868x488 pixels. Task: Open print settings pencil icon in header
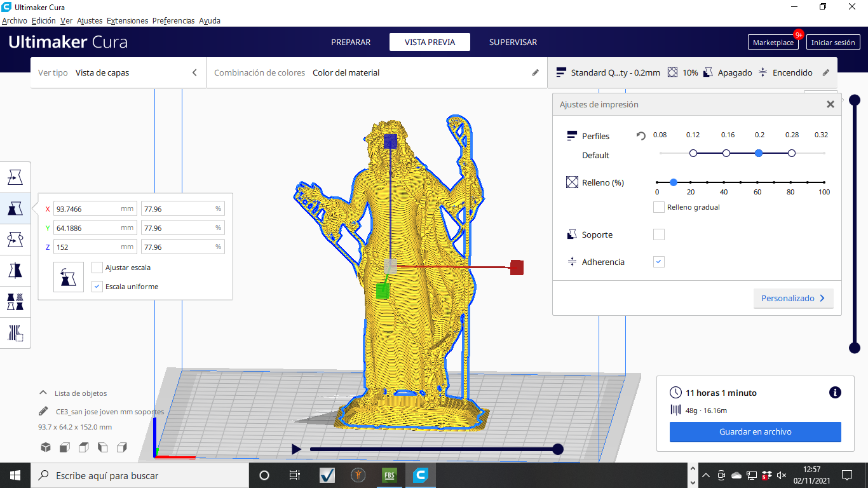[x=826, y=72]
